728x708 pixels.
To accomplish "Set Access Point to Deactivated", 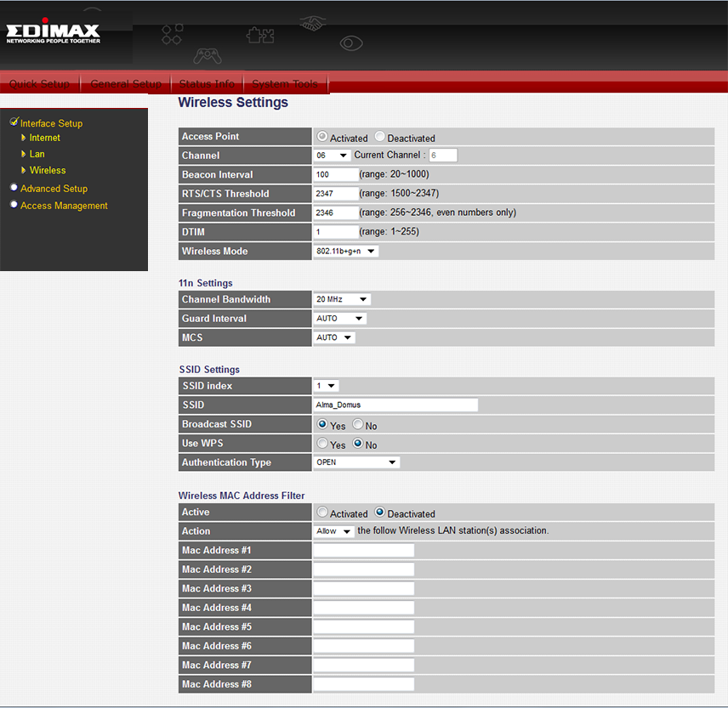I will point(379,137).
